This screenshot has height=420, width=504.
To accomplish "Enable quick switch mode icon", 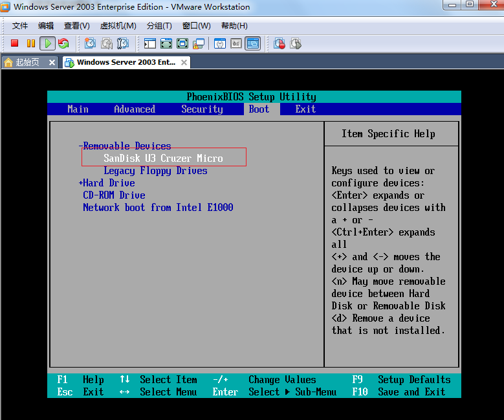I will [x=166, y=43].
